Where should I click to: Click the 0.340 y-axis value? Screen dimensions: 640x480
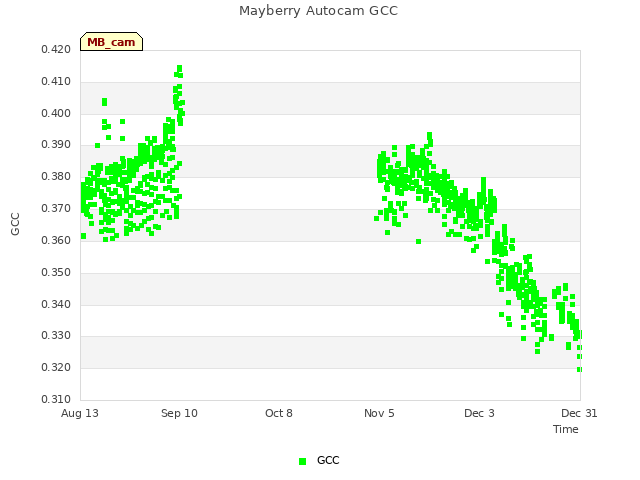pos(56,304)
